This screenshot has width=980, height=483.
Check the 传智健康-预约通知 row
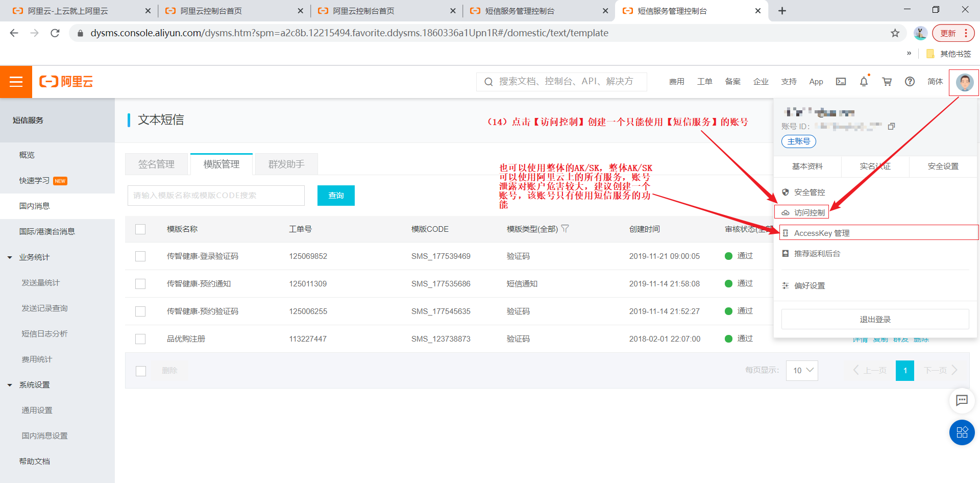(x=140, y=284)
